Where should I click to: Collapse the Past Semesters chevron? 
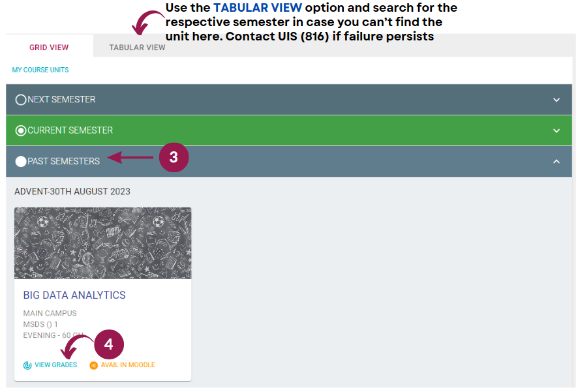pyautogui.click(x=556, y=161)
